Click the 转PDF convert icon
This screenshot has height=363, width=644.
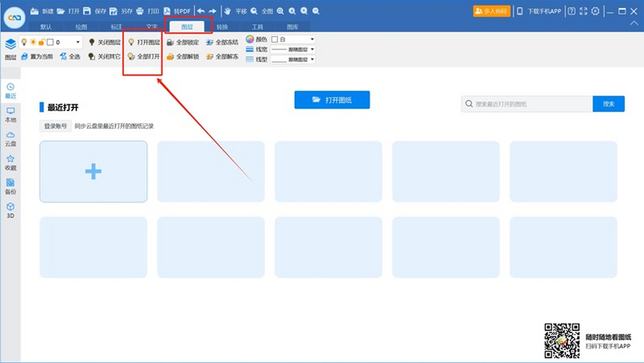(x=167, y=11)
